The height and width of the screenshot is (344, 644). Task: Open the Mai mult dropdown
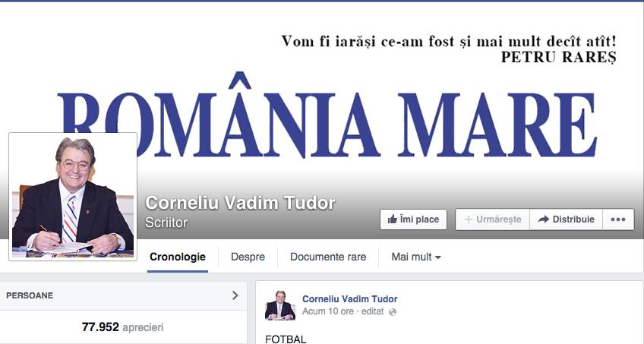point(416,257)
